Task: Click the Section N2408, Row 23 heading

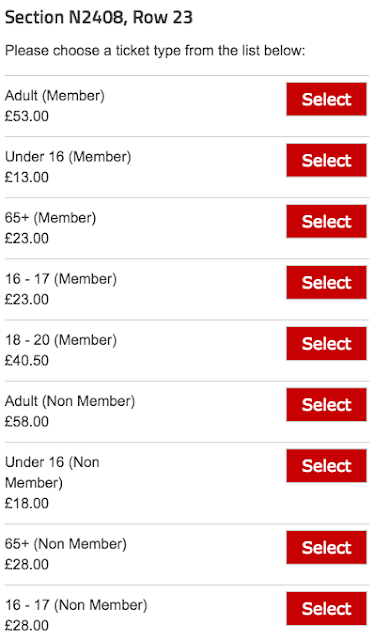Action: coord(98,18)
